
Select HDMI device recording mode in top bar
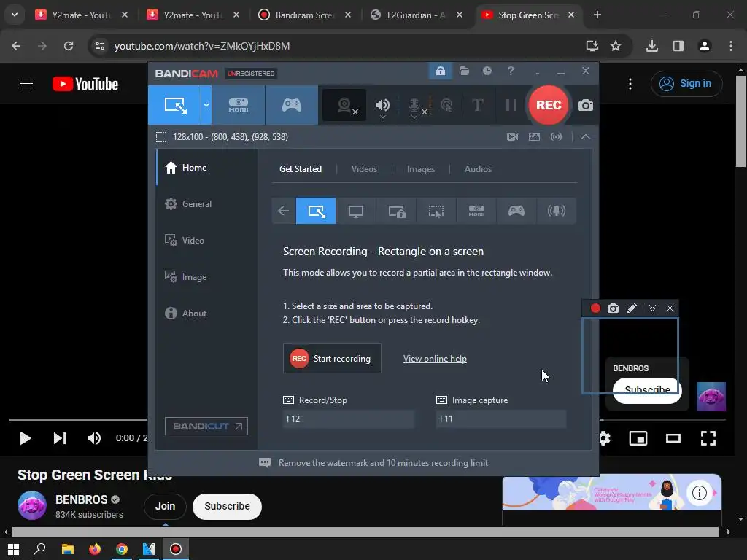coord(239,105)
